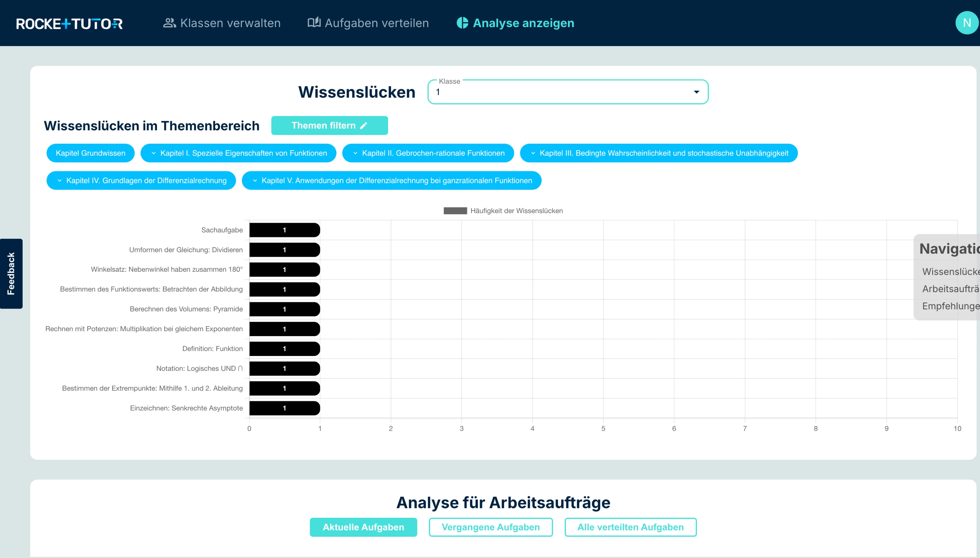Jump to Wissenslücken in Navigation panel

coord(951,272)
